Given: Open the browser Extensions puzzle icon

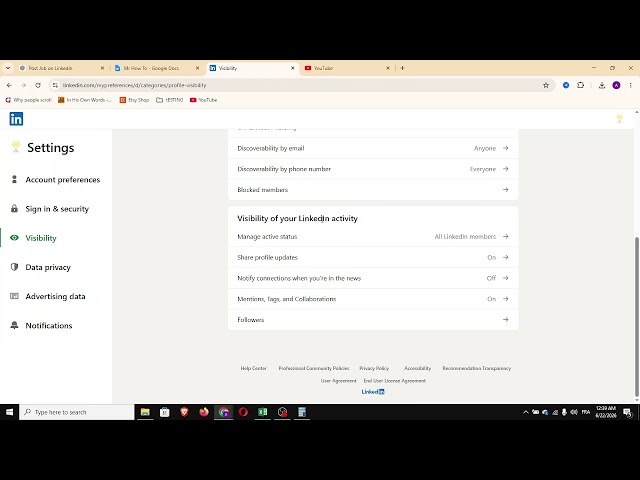Looking at the screenshot, I should tap(580, 85).
